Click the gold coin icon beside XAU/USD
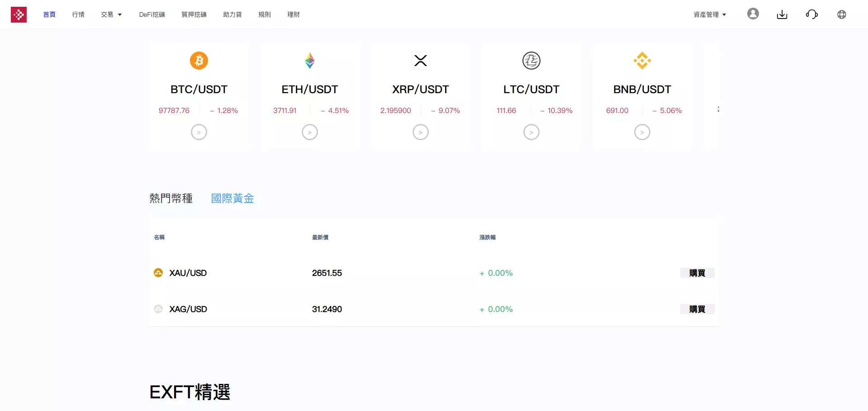Image resolution: width=868 pixels, height=411 pixels. (158, 273)
